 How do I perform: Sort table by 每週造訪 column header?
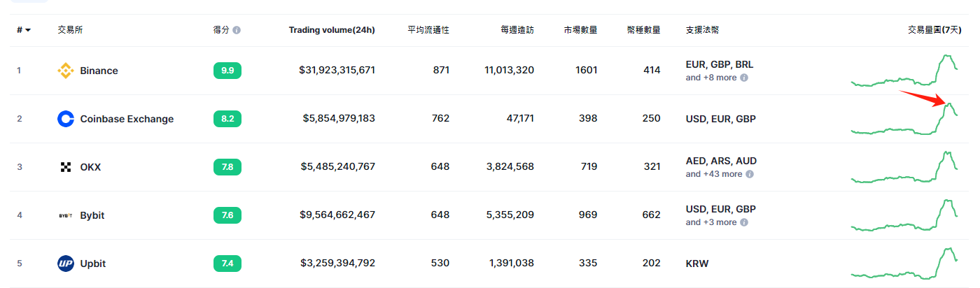pyautogui.click(x=517, y=30)
